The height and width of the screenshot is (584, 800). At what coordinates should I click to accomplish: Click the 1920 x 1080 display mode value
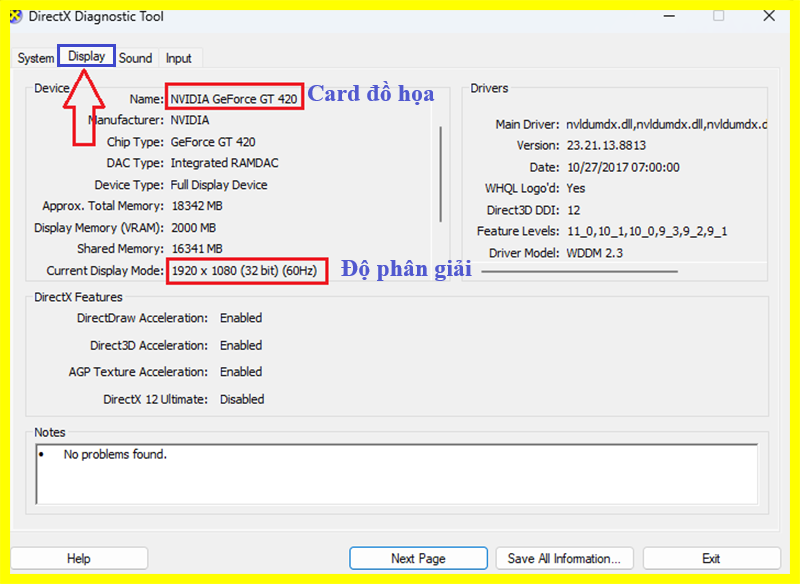pyautogui.click(x=244, y=270)
